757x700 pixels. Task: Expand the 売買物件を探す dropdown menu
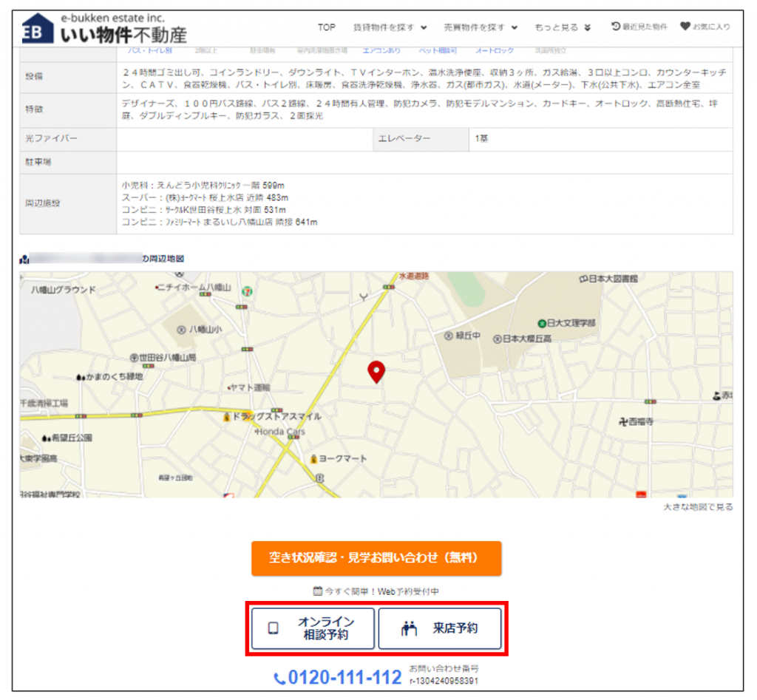point(481,27)
